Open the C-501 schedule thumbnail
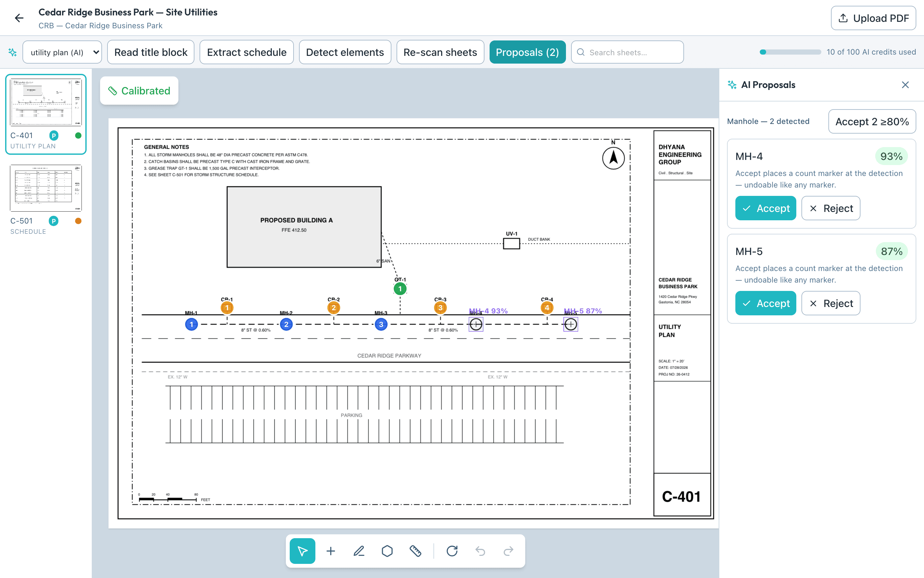Image resolution: width=924 pixels, height=578 pixels. pyautogui.click(x=46, y=188)
